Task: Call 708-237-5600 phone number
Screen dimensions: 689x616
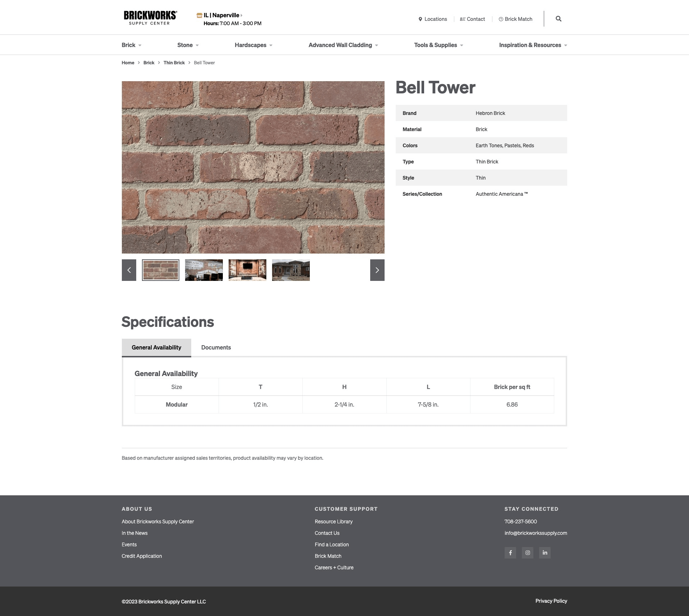Action: pyautogui.click(x=520, y=522)
